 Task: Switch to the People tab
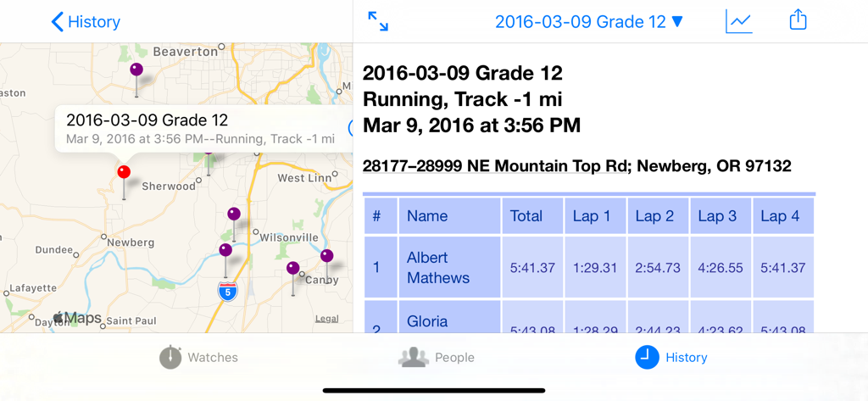click(x=437, y=358)
